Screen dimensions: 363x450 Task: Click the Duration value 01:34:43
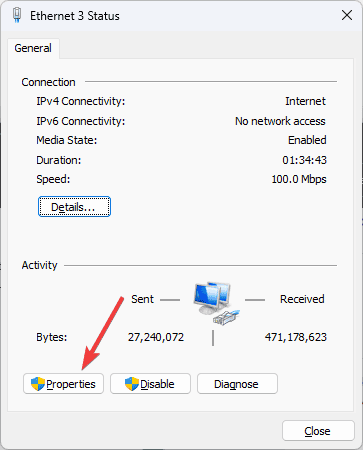coord(304,160)
